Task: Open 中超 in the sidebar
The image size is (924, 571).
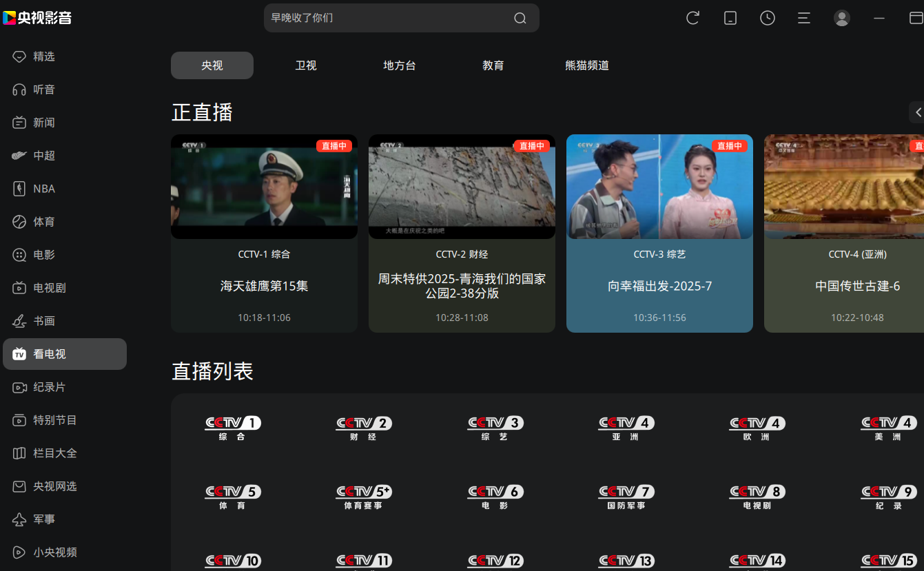Action: coord(65,156)
